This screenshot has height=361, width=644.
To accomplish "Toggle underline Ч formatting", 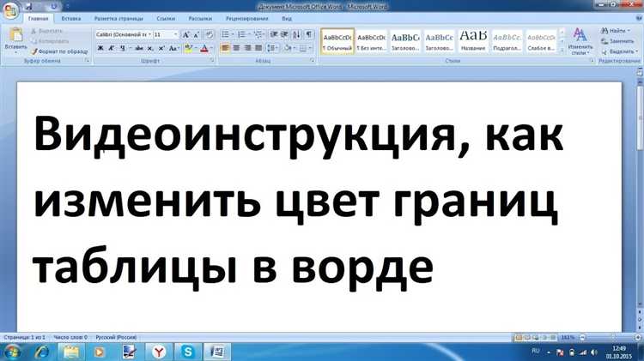I will click(x=123, y=48).
